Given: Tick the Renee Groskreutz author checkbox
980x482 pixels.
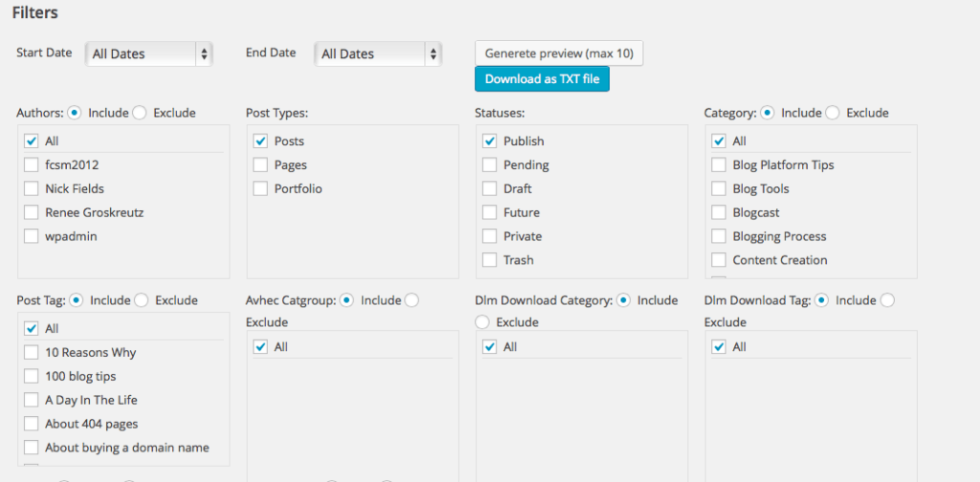Looking at the screenshot, I should 32,212.
